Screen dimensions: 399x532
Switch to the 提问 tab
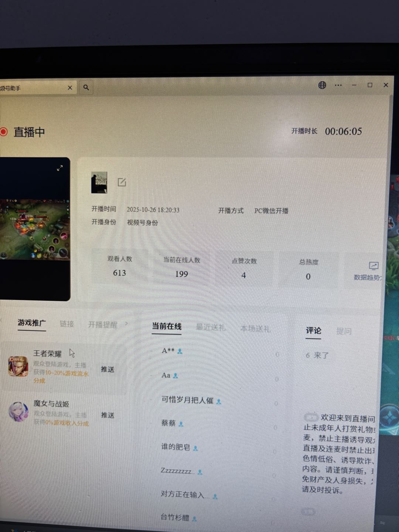point(344,331)
